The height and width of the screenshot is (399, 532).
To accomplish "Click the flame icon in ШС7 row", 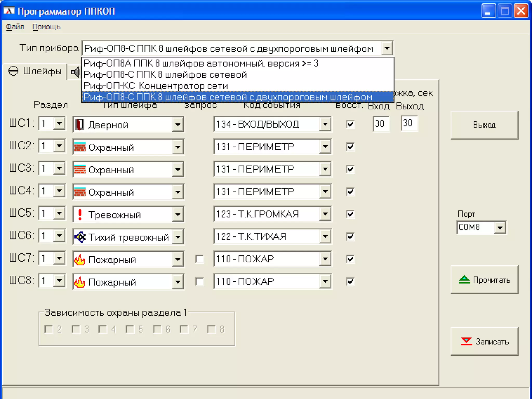I will [x=80, y=260].
